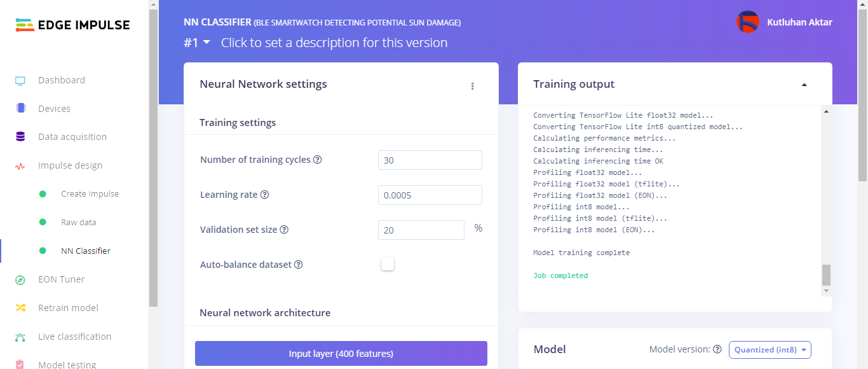Click the Validation set size input field
The height and width of the screenshot is (369, 868).
click(421, 230)
